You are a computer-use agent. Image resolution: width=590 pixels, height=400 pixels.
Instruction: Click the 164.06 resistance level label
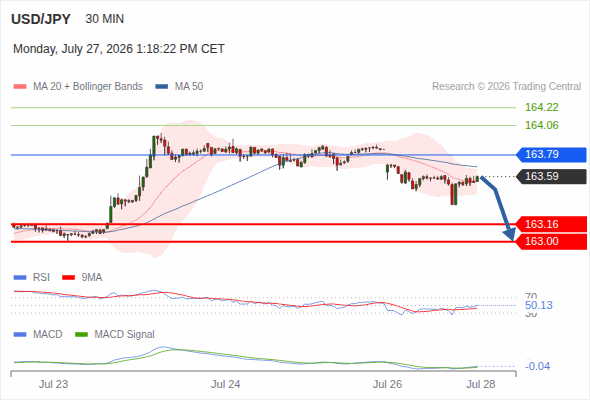tap(542, 125)
